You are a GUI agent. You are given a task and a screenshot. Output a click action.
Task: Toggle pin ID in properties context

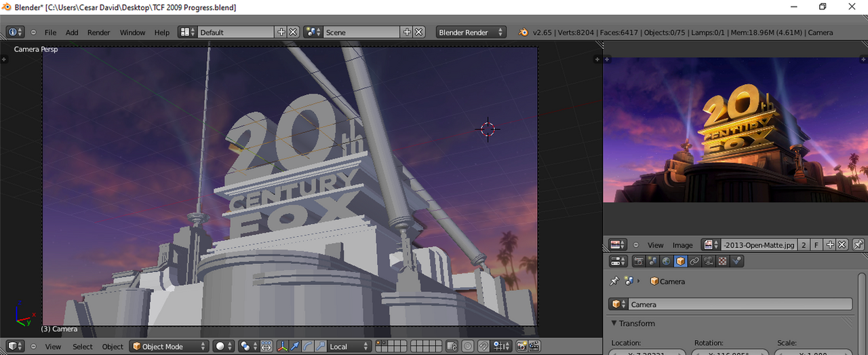615,281
